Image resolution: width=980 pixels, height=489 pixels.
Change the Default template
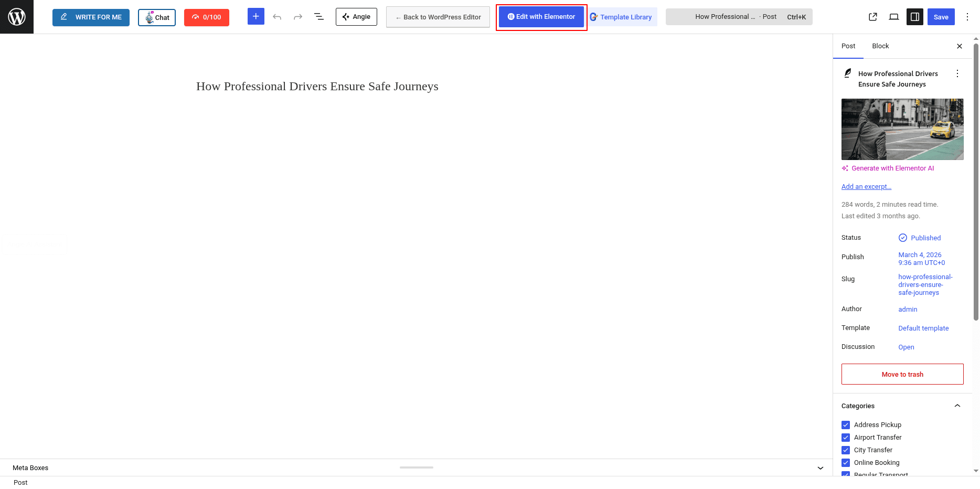click(923, 328)
